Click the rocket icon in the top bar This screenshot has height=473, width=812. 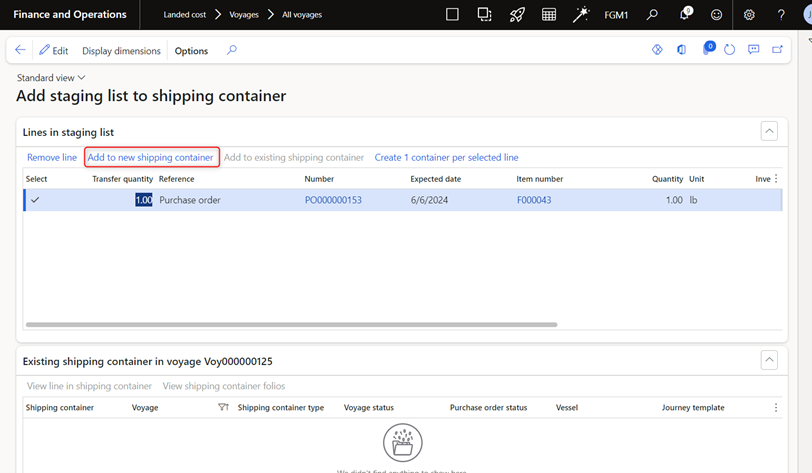point(517,15)
